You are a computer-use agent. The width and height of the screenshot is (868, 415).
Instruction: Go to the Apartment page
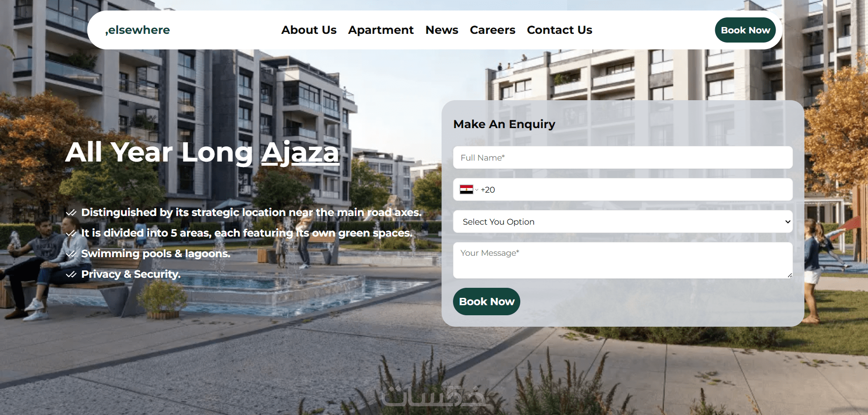tap(381, 30)
